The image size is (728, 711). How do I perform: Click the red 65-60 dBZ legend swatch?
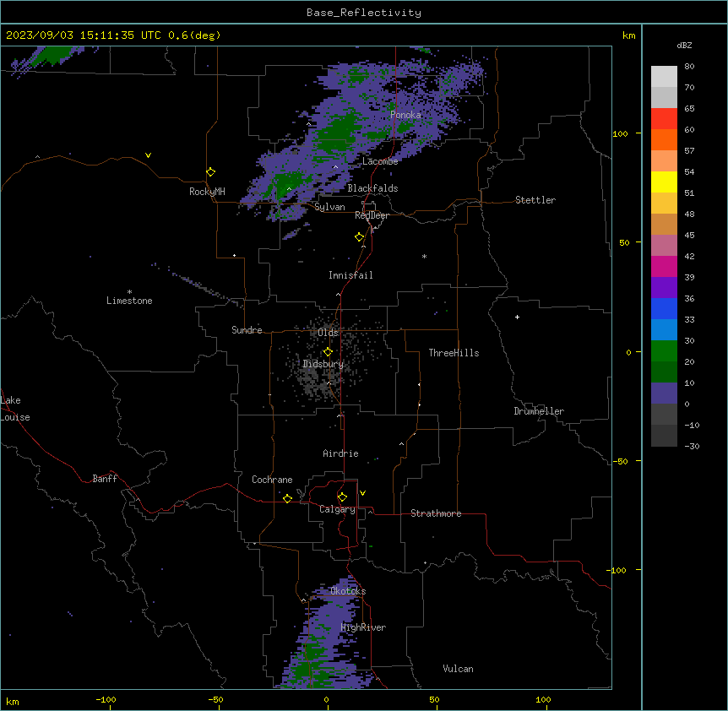pyautogui.click(x=664, y=119)
